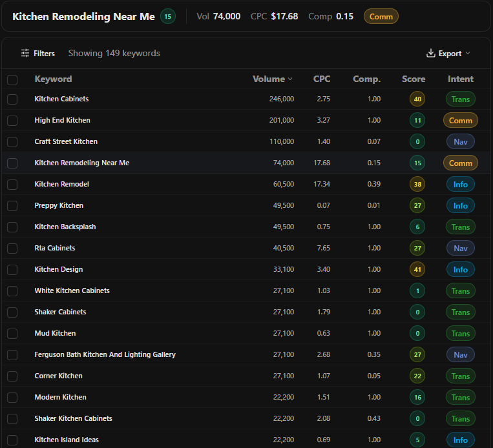Click Showing 149 keywords text
This screenshot has height=448, width=493.
point(114,54)
